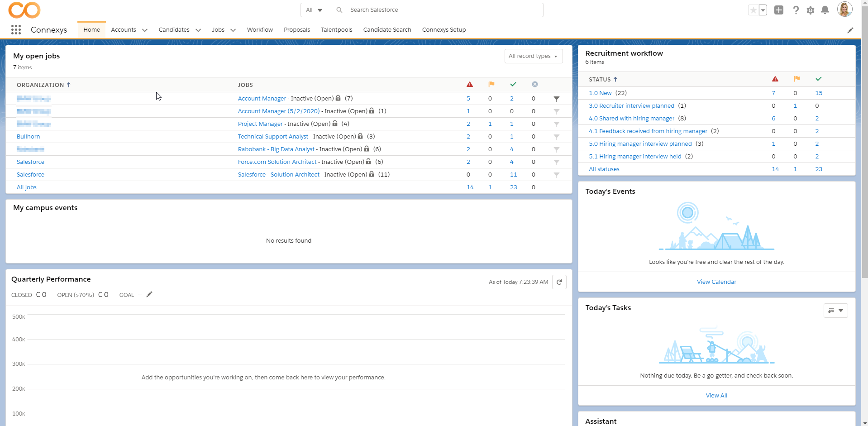
Task: Click the orange flag icon in My open jobs header
Action: click(491, 84)
